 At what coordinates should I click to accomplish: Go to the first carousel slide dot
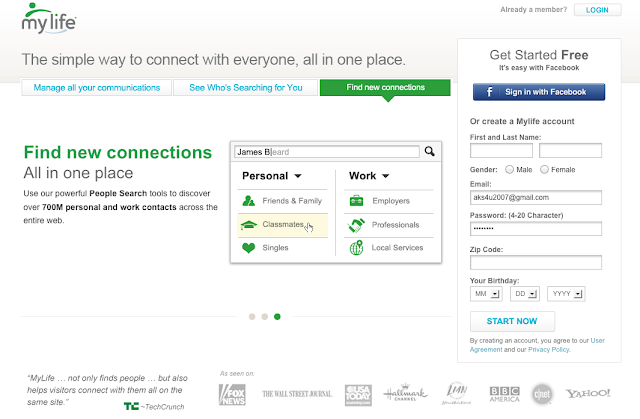pos(252,317)
